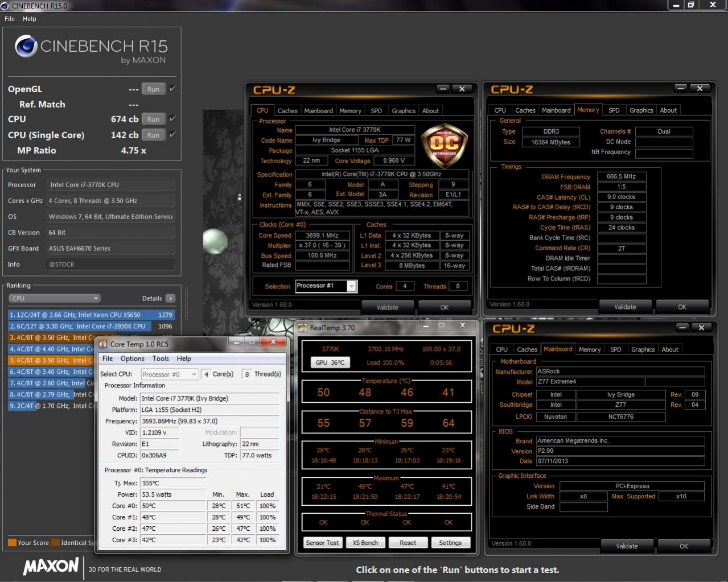Select ranking entry Core i7-3930K score 1096
The width and height of the screenshot is (728, 582).
coord(91,326)
